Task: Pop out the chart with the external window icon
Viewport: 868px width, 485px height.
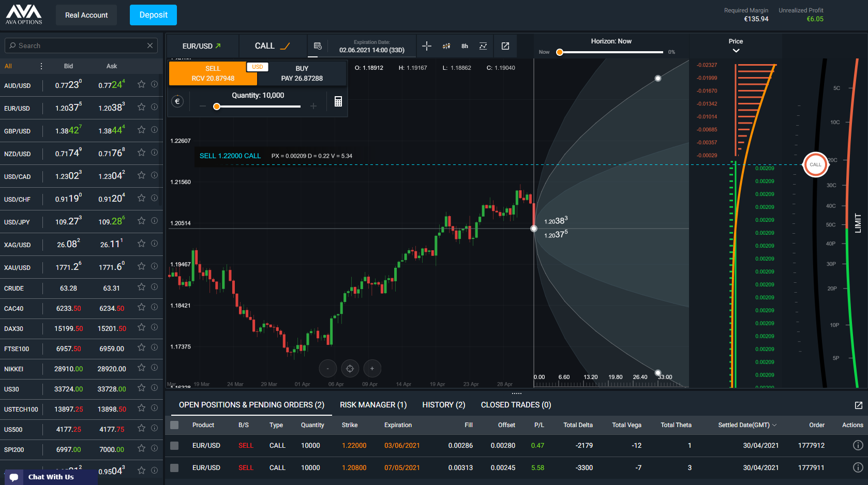Action: pyautogui.click(x=505, y=46)
